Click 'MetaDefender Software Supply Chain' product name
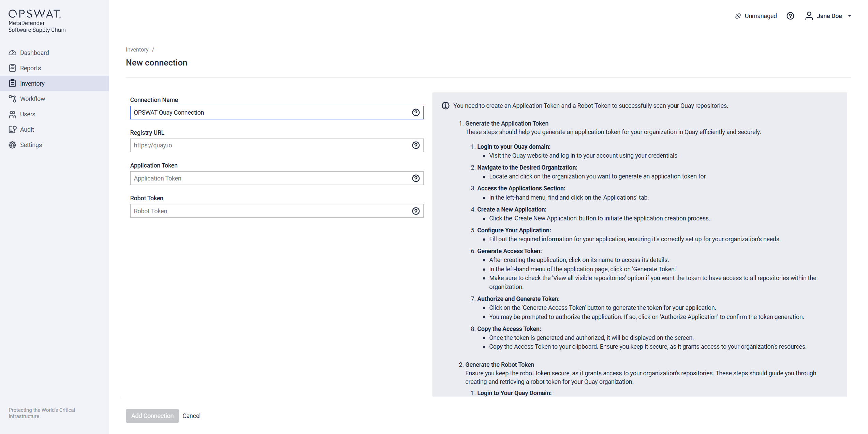The width and height of the screenshot is (868, 434). click(x=37, y=27)
